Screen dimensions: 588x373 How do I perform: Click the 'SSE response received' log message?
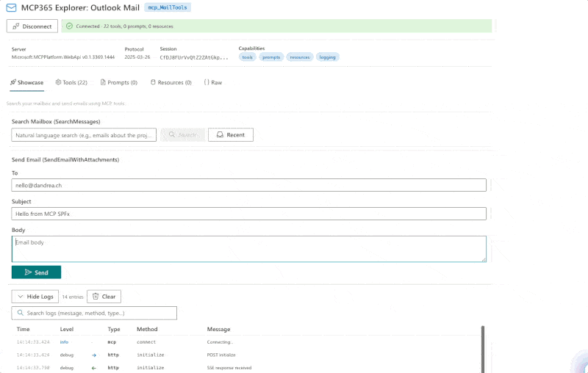pos(229,368)
